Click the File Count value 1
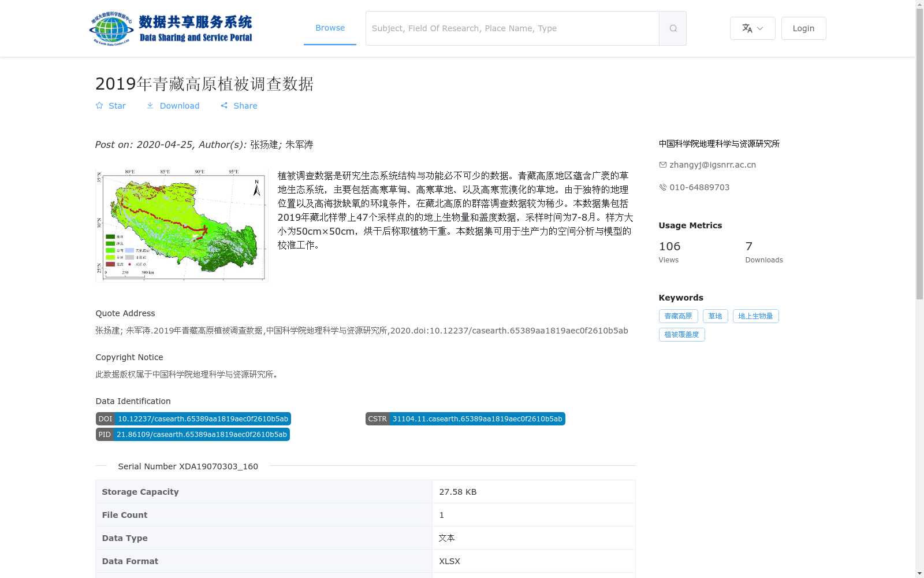 [x=441, y=515]
